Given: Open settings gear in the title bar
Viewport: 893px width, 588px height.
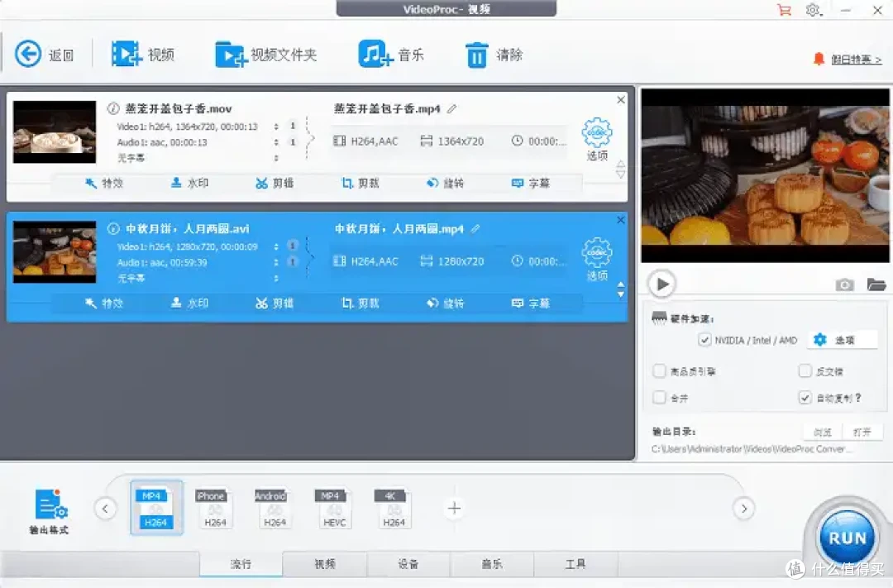Looking at the screenshot, I should (x=814, y=10).
